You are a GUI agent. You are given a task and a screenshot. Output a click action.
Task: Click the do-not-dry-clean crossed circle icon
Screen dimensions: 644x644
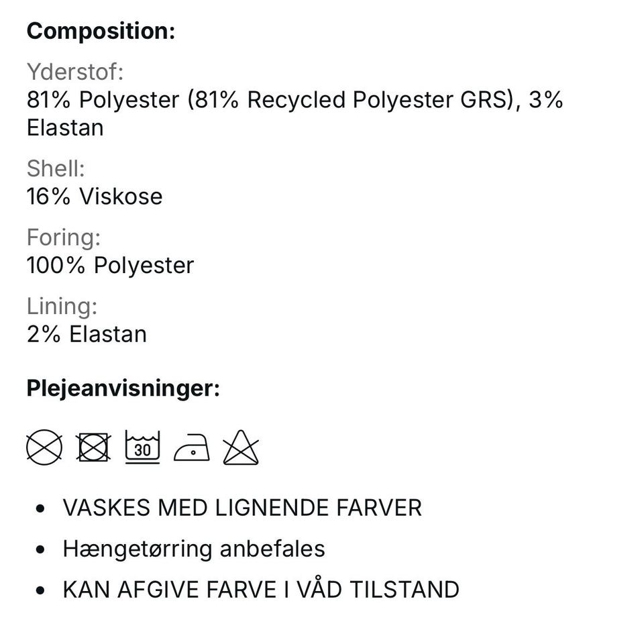[44, 447]
